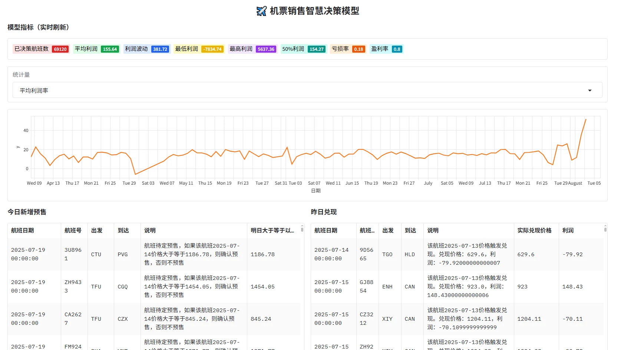Sort by 航班号 column header

(x=74, y=230)
